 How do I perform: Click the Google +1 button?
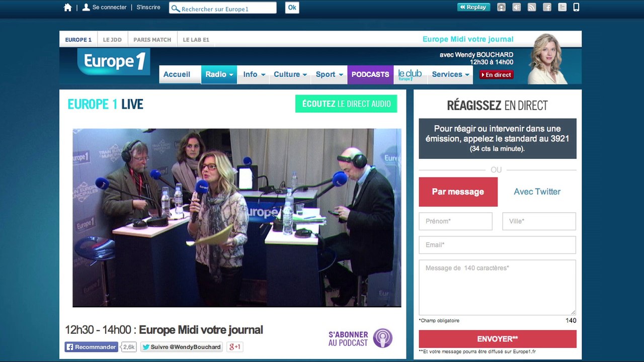click(235, 347)
